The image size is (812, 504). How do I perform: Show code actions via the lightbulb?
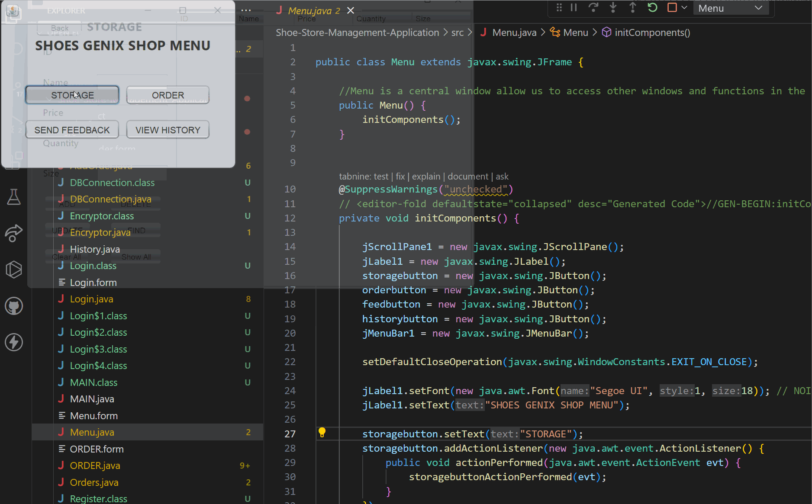tap(322, 432)
